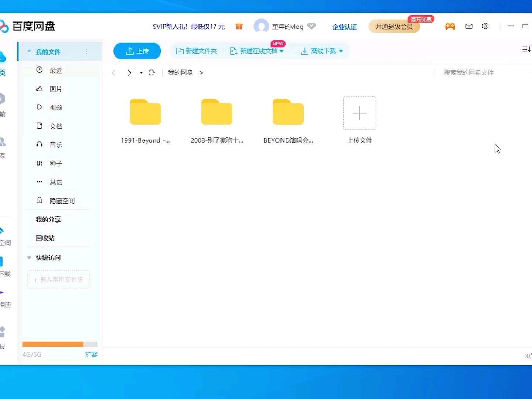Click the SVIP新人礼 promotion link
Image resolution: width=532 pixels, height=399 pixels.
188,27
